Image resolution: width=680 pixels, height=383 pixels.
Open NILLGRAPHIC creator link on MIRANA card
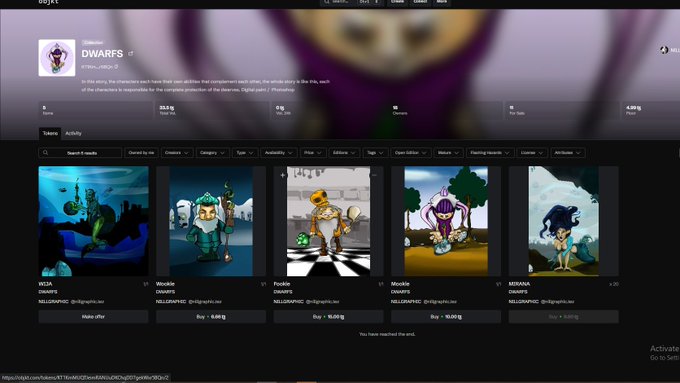point(523,301)
